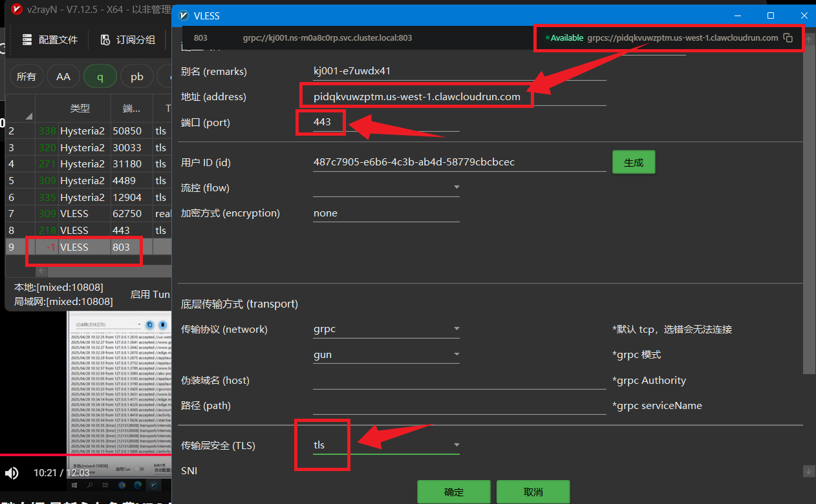Click the 订阅分组 menu label

tap(136, 39)
